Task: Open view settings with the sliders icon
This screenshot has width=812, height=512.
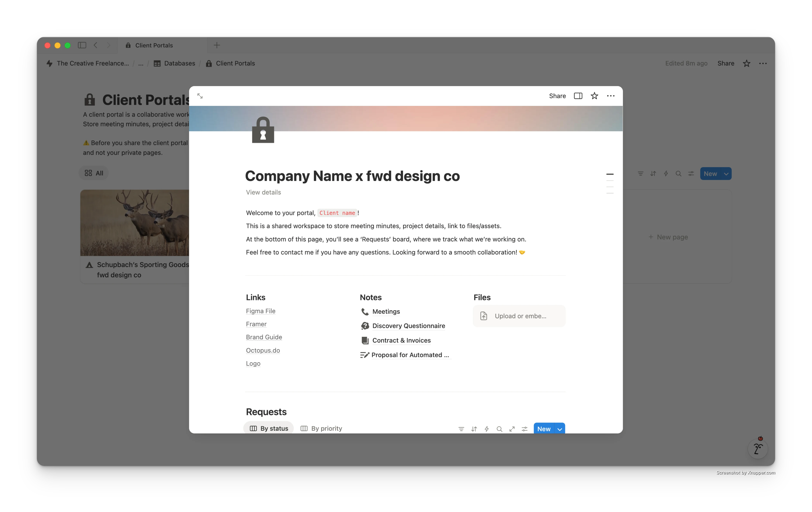Action: click(524, 429)
